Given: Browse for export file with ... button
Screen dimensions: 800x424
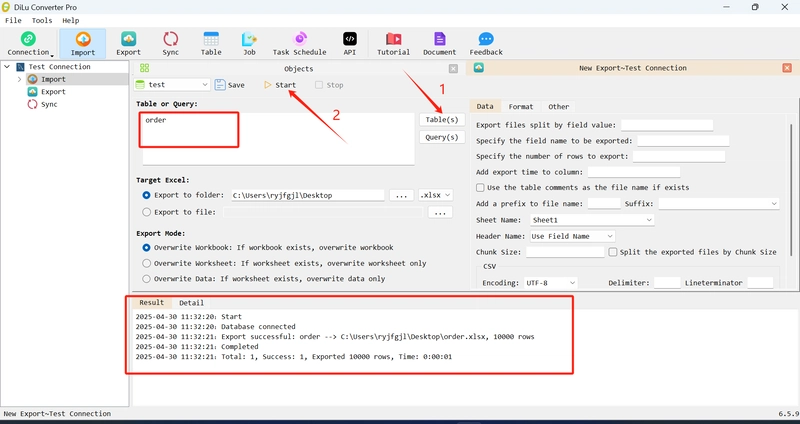Looking at the screenshot, I should [440, 212].
